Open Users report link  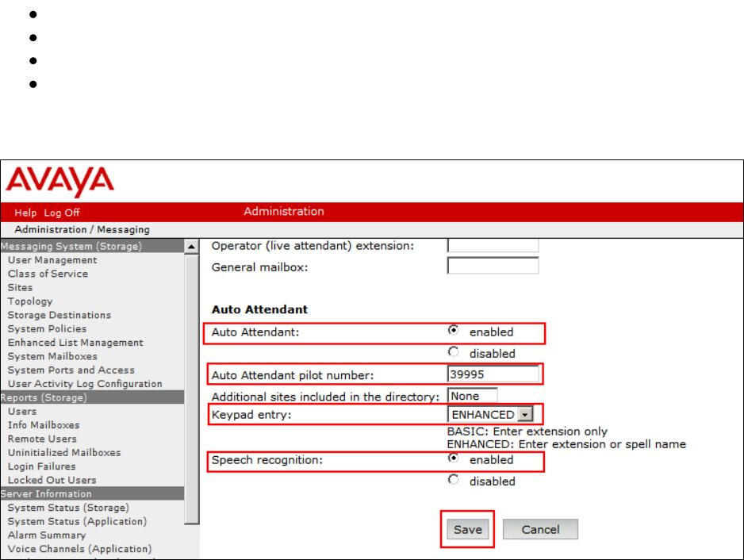(22, 412)
